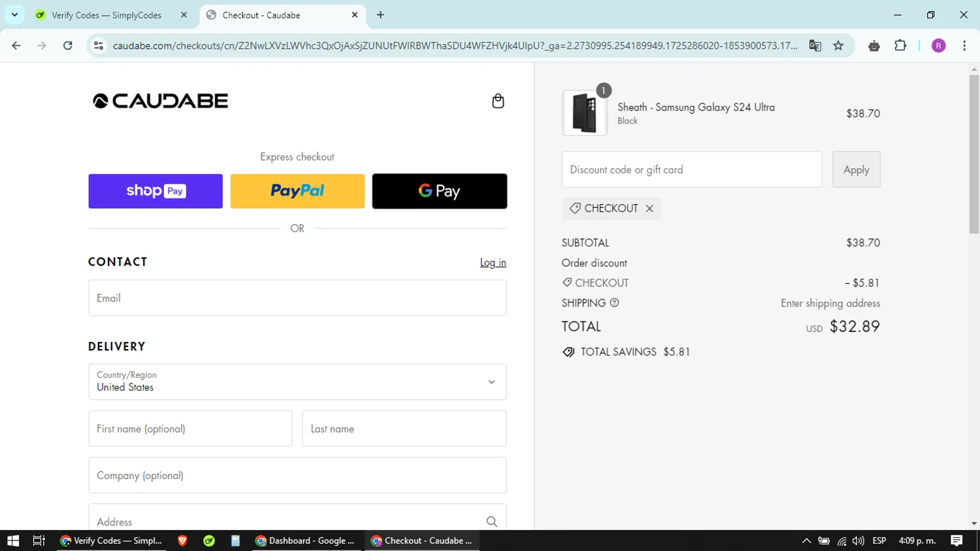Focus the Last name field

pos(404,429)
